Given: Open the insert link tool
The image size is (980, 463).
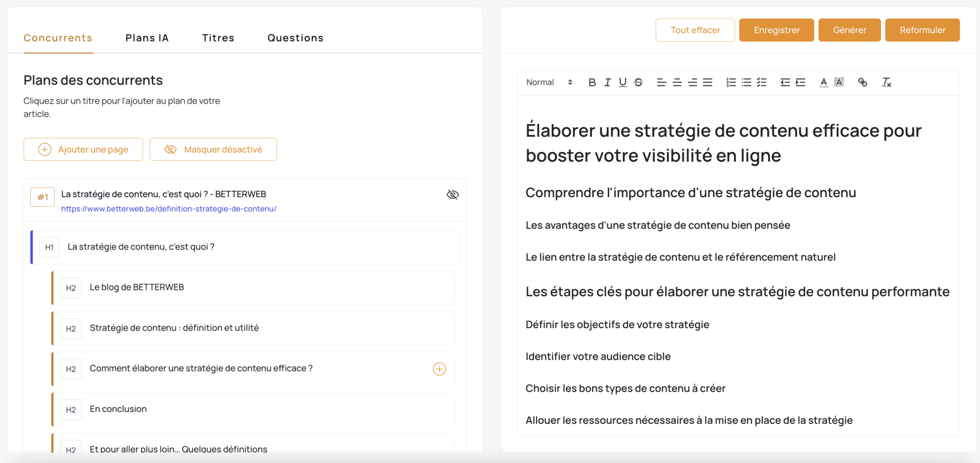Looking at the screenshot, I should tap(863, 82).
